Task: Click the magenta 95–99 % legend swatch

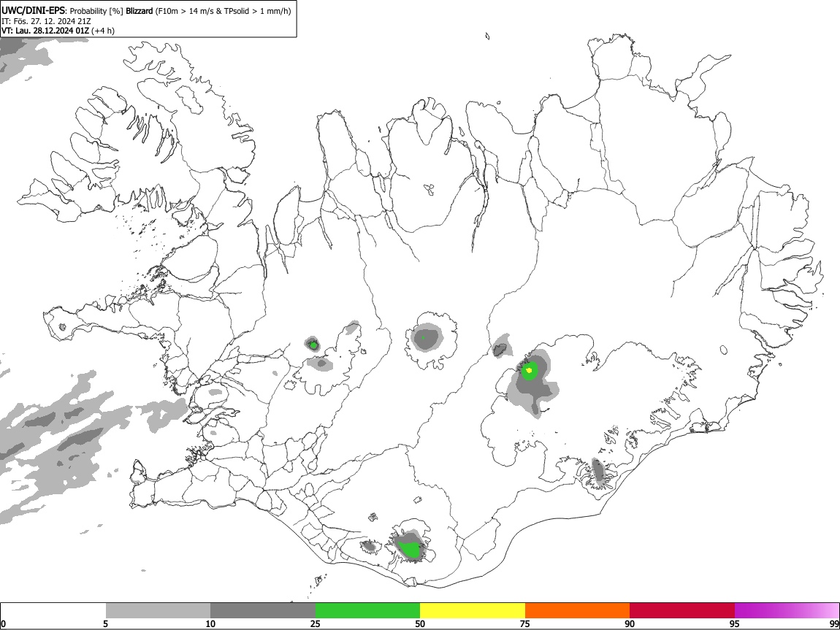Action: 787,611
